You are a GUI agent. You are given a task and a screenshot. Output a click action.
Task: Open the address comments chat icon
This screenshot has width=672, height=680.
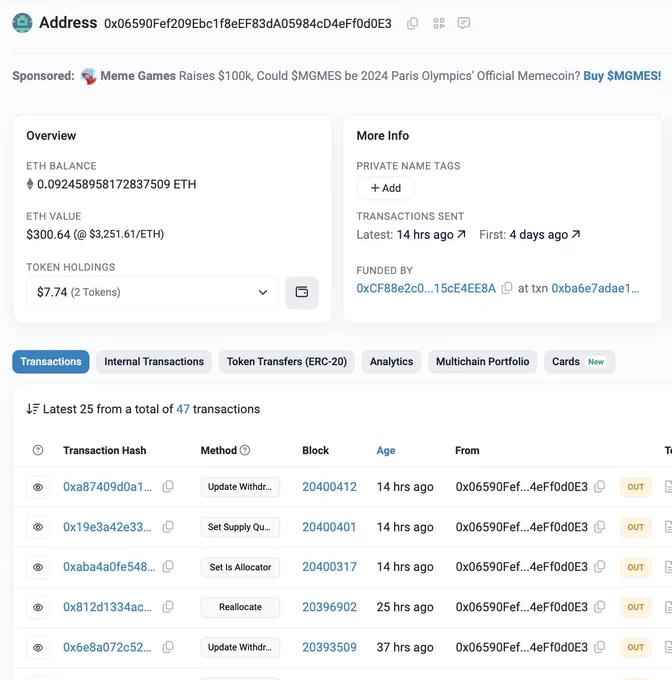pyautogui.click(x=463, y=23)
